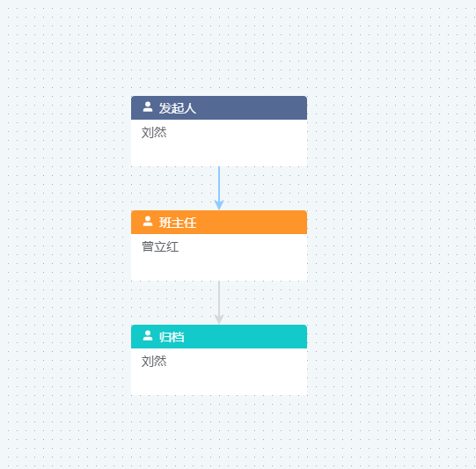
Task: Click the orange 班主任 header bar
Action: tap(219, 223)
